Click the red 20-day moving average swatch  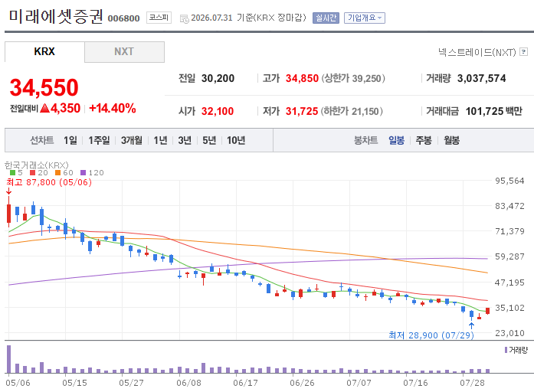click(33, 173)
